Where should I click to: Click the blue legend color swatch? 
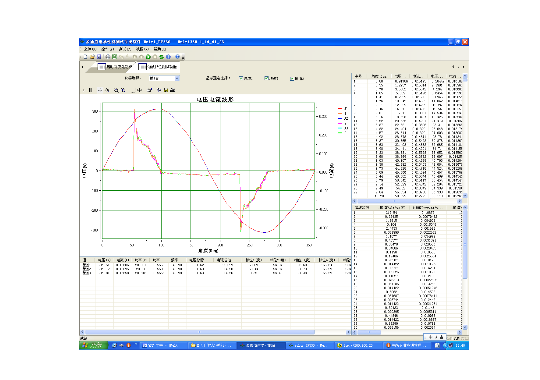[340, 119]
